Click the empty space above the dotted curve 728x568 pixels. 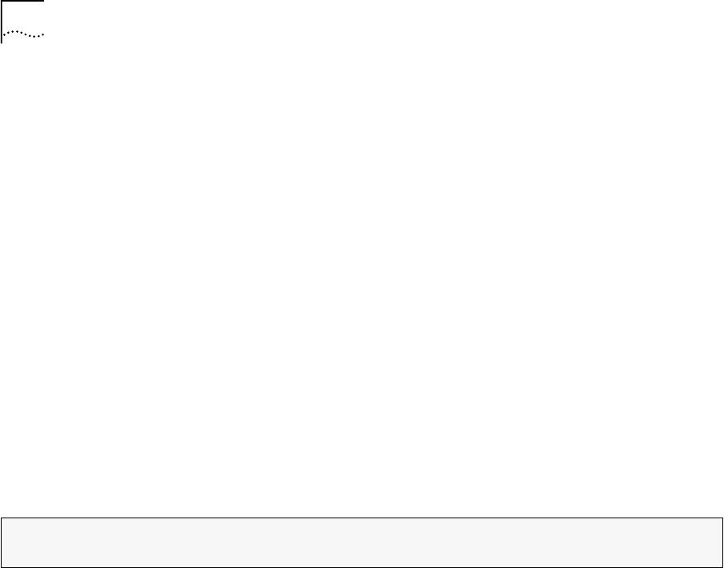click(x=23, y=16)
